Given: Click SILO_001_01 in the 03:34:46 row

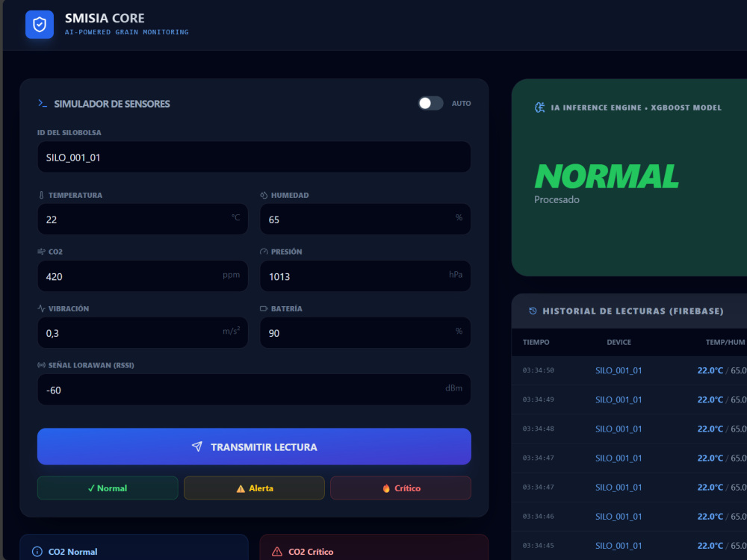Looking at the screenshot, I should click(x=619, y=517).
